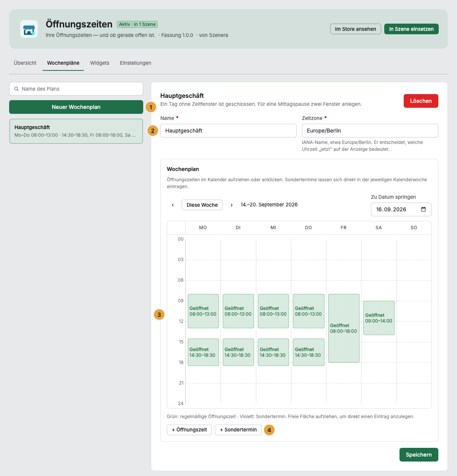Delete the plan with Löschen button
This screenshot has height=476, width=457.
[x=421, y=101]
